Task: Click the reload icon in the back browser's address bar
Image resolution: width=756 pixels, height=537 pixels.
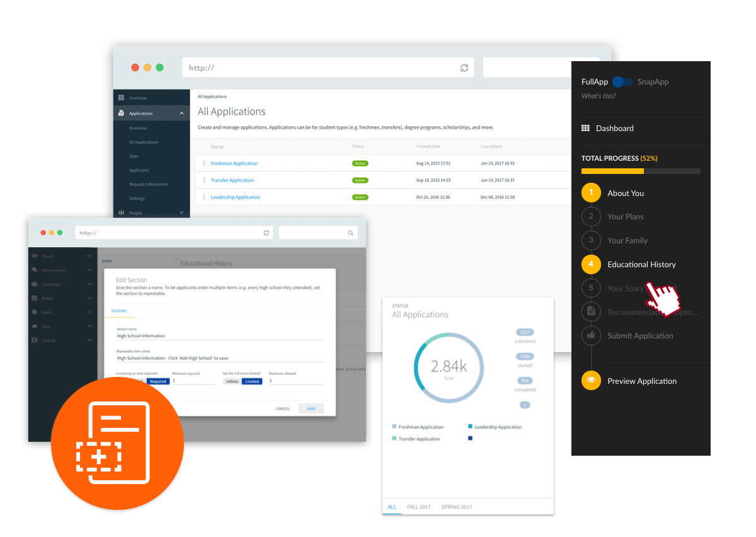Action: (x=464, y=68)
